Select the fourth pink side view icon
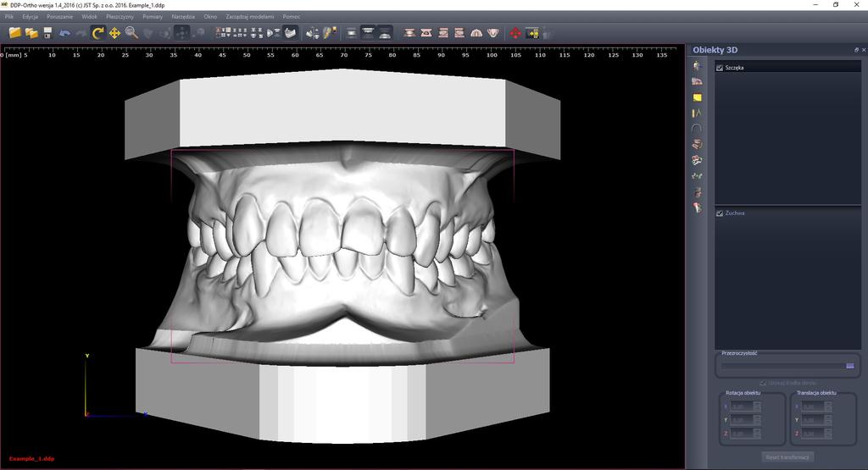Screen dimensions: 868x470 pyautogui.click(x=459, y=33)
